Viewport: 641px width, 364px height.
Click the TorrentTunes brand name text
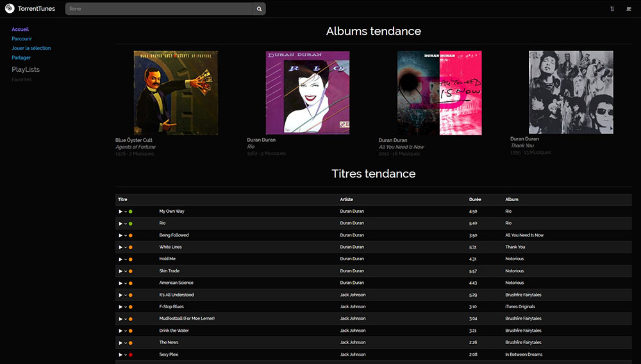37,8
